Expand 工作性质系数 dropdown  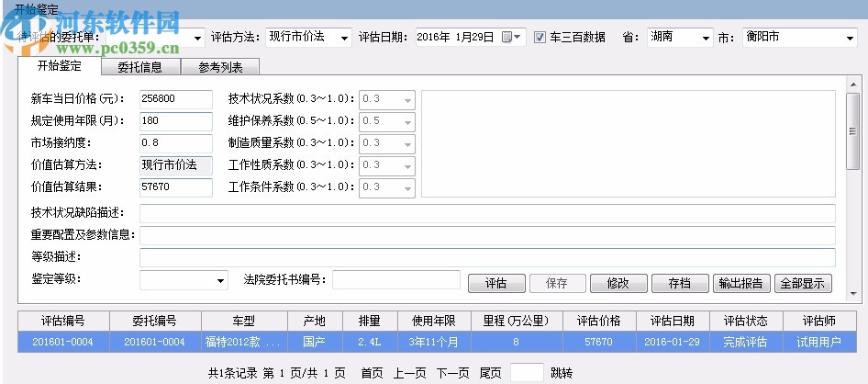tap(408, 165)
